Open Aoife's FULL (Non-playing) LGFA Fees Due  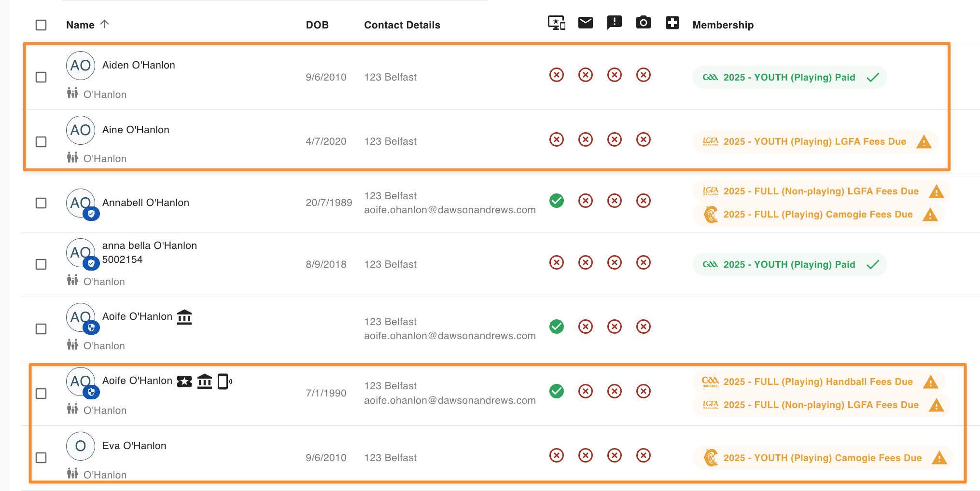(822, 405)
